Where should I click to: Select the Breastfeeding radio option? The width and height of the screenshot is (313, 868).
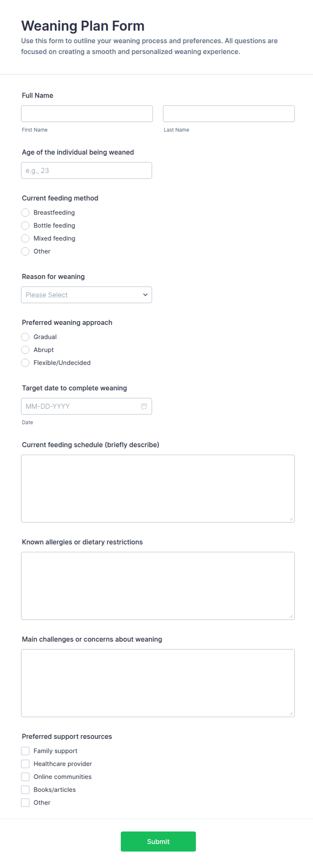[x=25, y=213]
